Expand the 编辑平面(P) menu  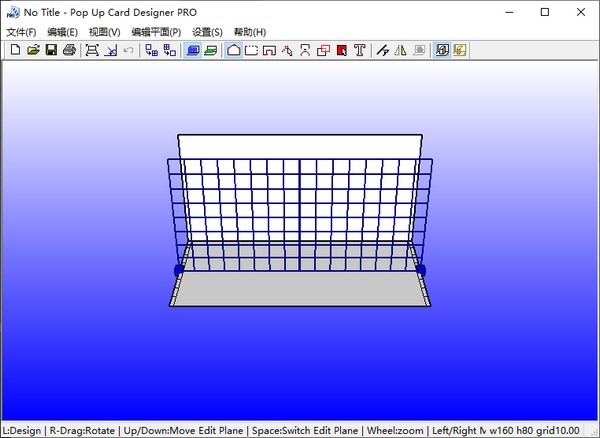point(156,32)
